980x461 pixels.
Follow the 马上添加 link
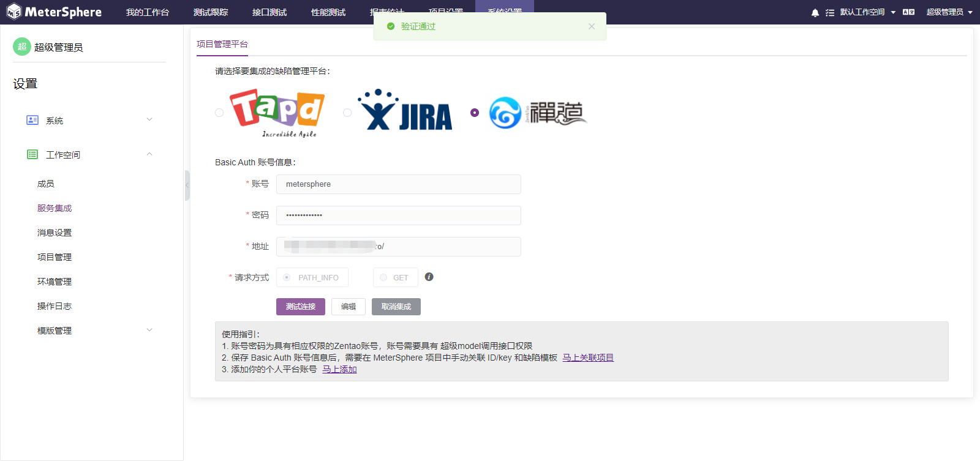(x=339, y=369)
